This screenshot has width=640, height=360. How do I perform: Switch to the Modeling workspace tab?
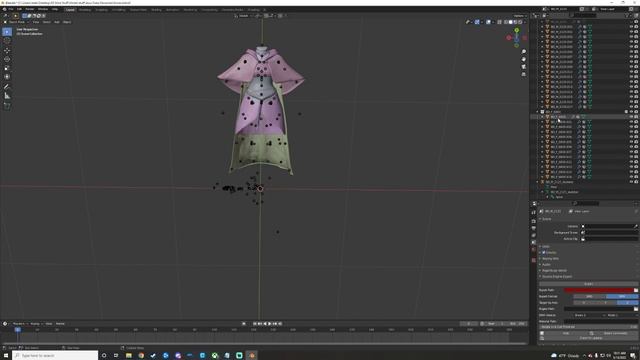click(85, 10)
